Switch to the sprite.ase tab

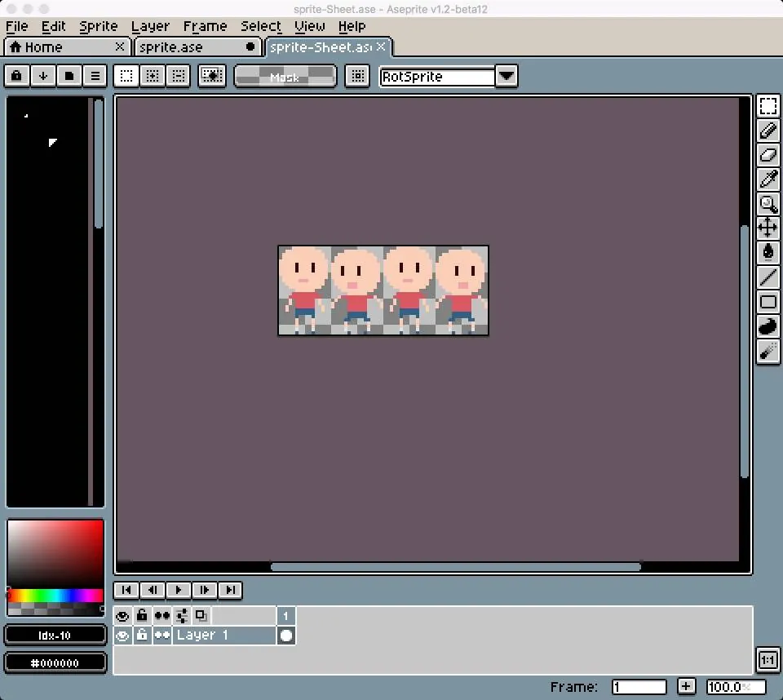(197, 47)
